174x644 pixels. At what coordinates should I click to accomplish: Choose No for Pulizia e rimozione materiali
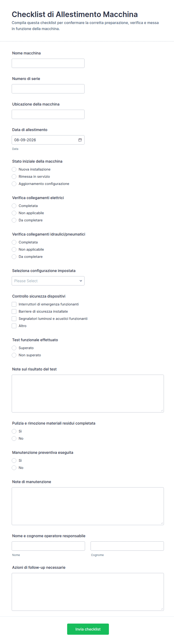point(14,439)
